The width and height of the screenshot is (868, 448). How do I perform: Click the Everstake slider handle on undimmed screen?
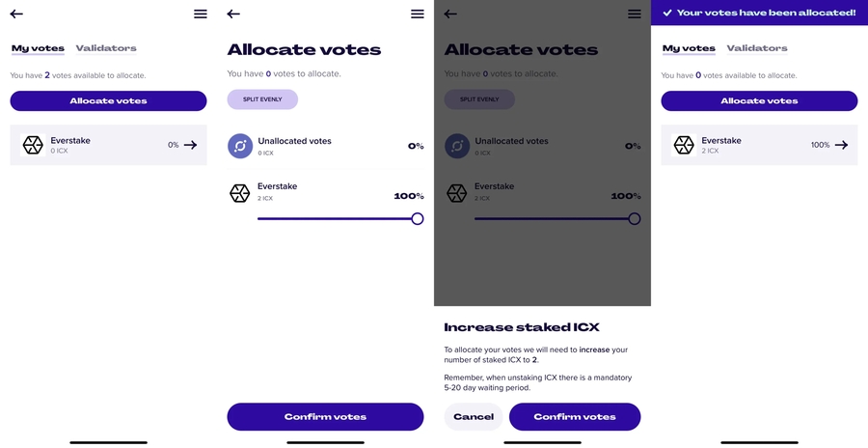(x=418, y=219)
